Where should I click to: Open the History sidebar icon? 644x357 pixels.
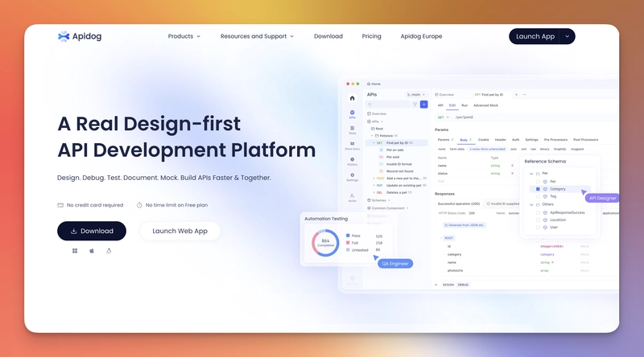[x=352, y=162]
